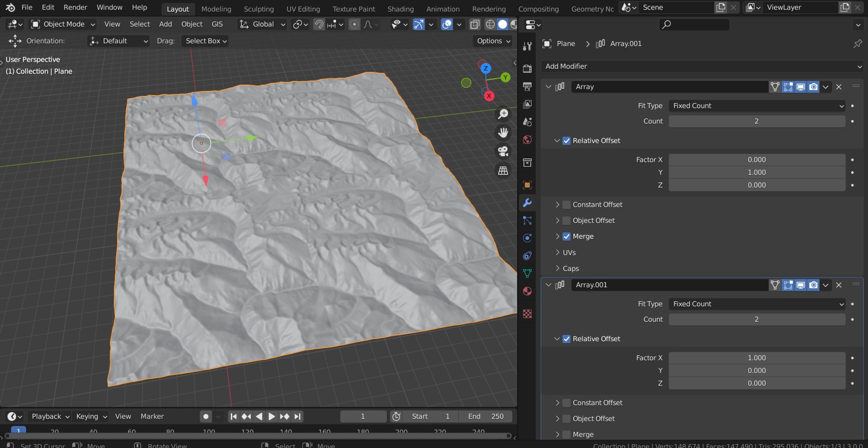Open the Texture properties checker tab

527,314
